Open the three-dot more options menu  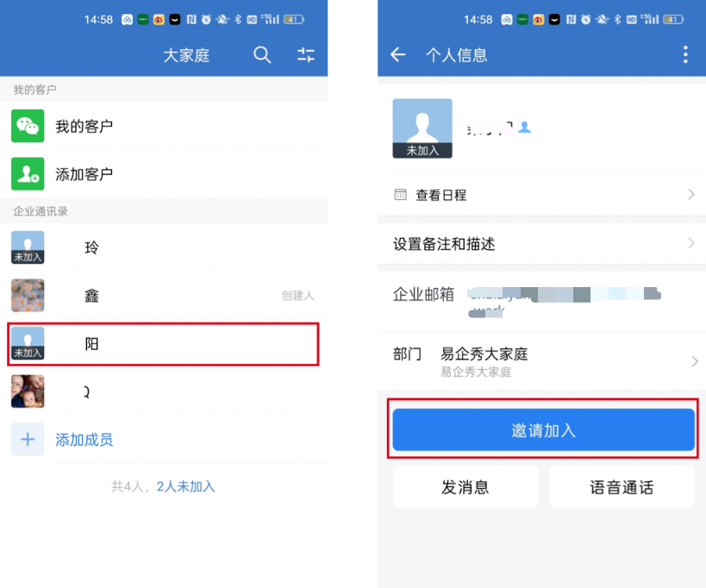coord(685,54)
